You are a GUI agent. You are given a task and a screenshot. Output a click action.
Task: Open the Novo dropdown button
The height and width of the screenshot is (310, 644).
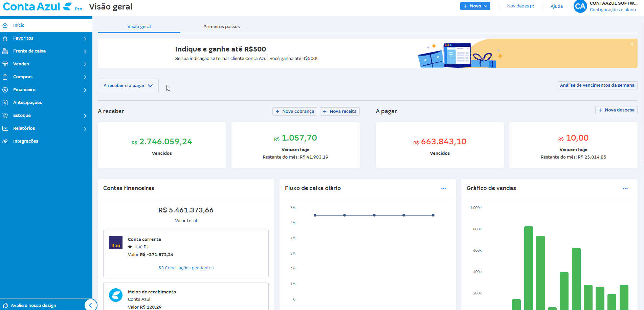[475, 6]
